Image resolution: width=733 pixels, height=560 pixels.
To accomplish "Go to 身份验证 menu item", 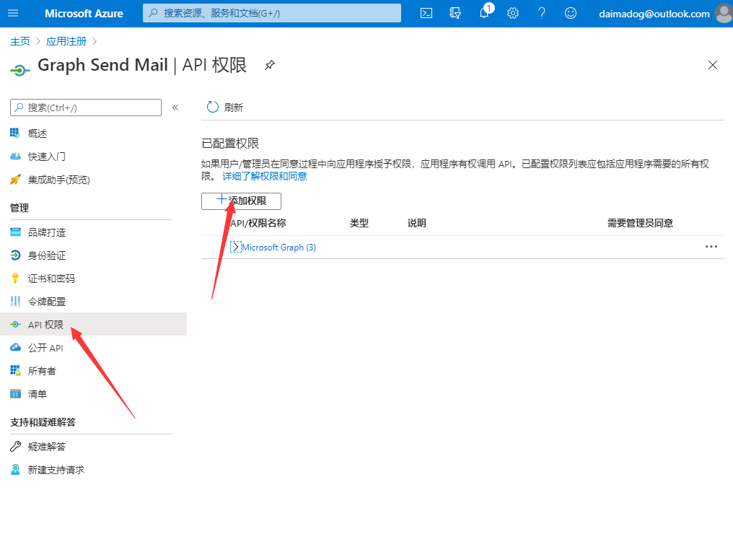I will tap(47, 255).
